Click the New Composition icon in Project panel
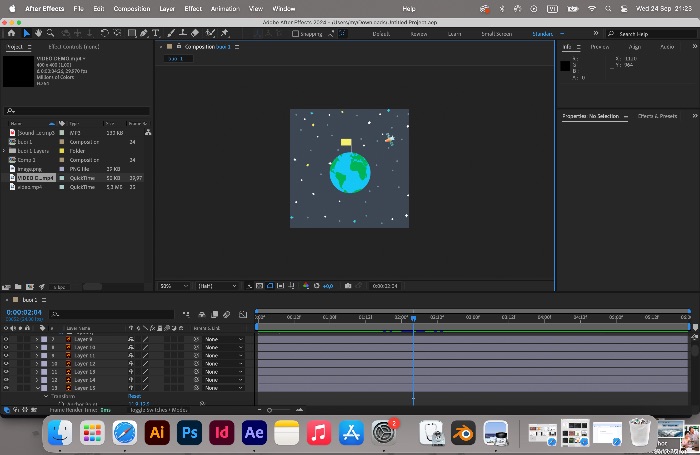This screenshot has height=455, width=700. tap(30, 287)
